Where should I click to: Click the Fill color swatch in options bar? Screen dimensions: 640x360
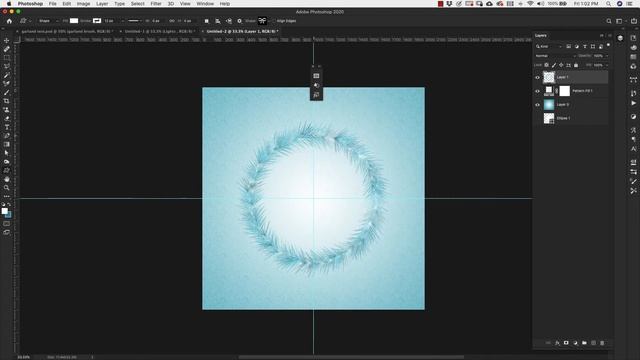coord(74,21)
